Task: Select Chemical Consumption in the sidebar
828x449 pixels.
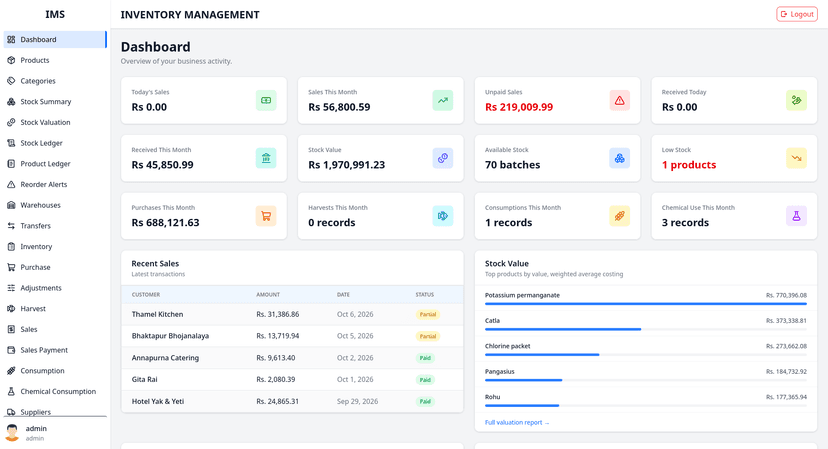Action: tap(55, 391)
